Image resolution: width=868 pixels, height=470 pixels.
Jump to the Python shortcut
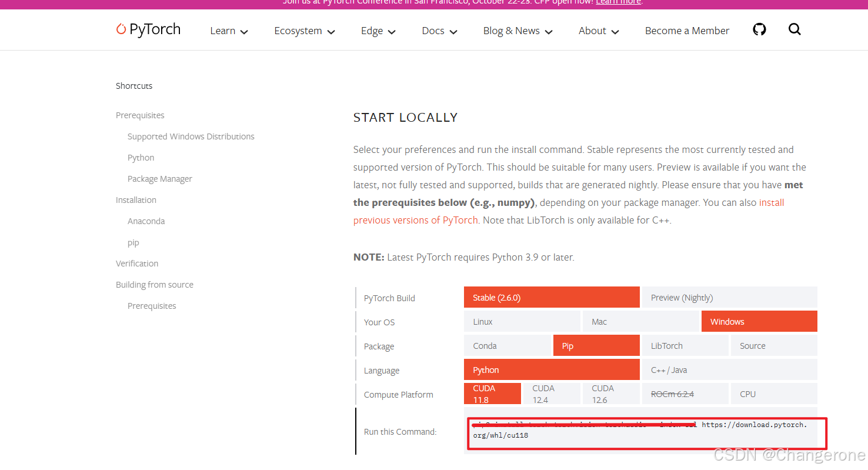(x=141, y=158)
